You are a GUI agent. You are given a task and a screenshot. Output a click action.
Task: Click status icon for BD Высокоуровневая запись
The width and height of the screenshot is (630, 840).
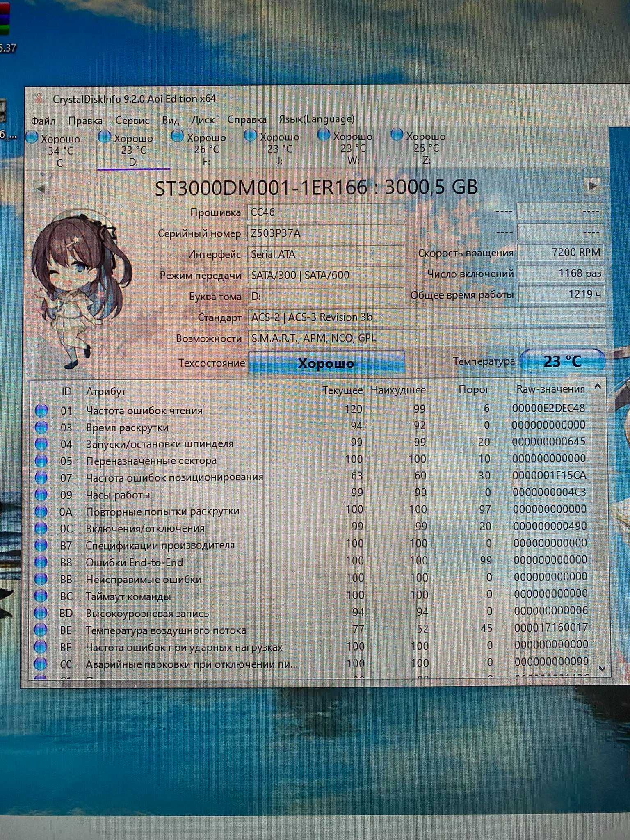click(41, 613)
